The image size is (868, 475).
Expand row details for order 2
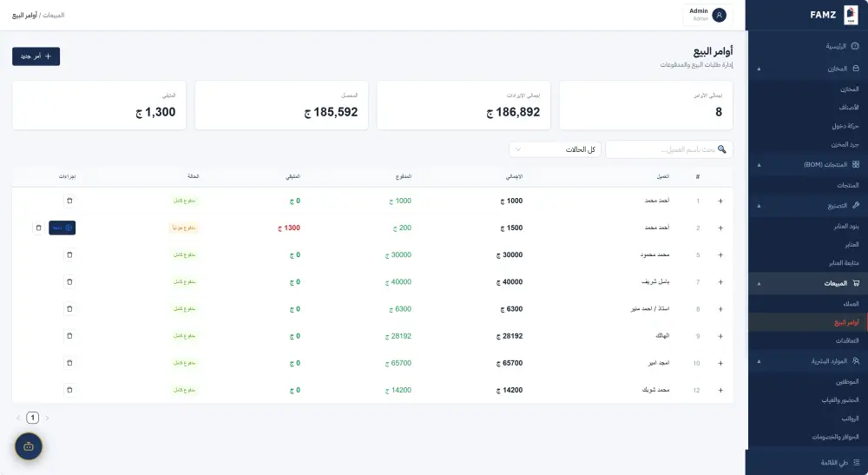(720, 228)
